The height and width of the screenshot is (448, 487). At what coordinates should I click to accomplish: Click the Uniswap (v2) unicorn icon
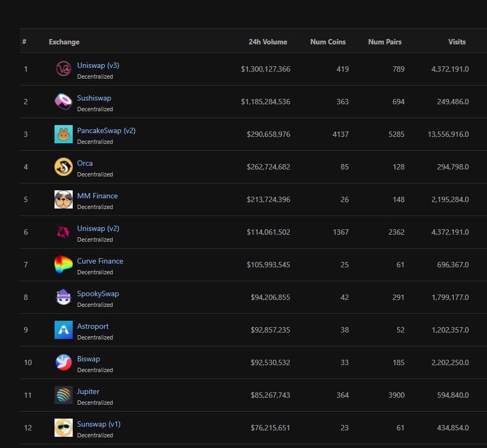tap(64, 232)
